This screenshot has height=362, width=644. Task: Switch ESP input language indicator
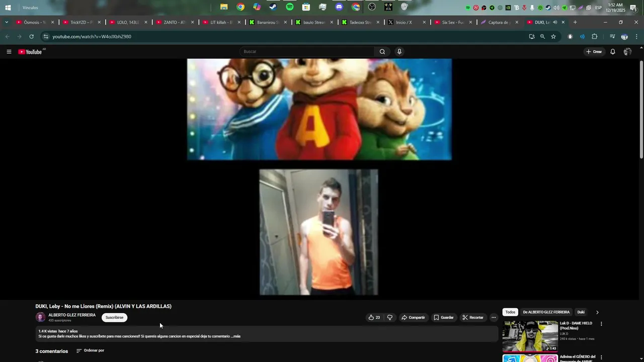pos(598,8)
